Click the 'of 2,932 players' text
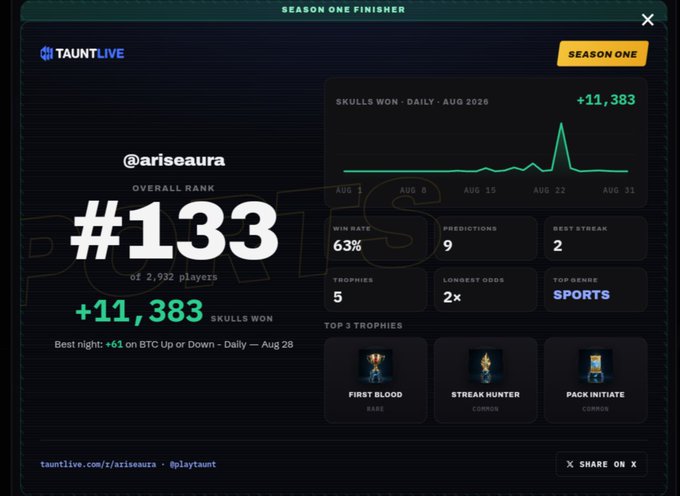 pos(174,277)
